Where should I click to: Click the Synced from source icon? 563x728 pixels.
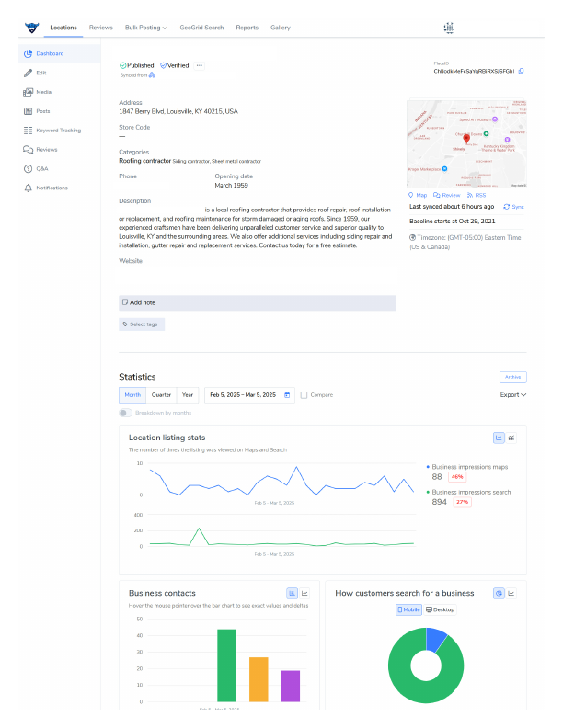[152, 75]
